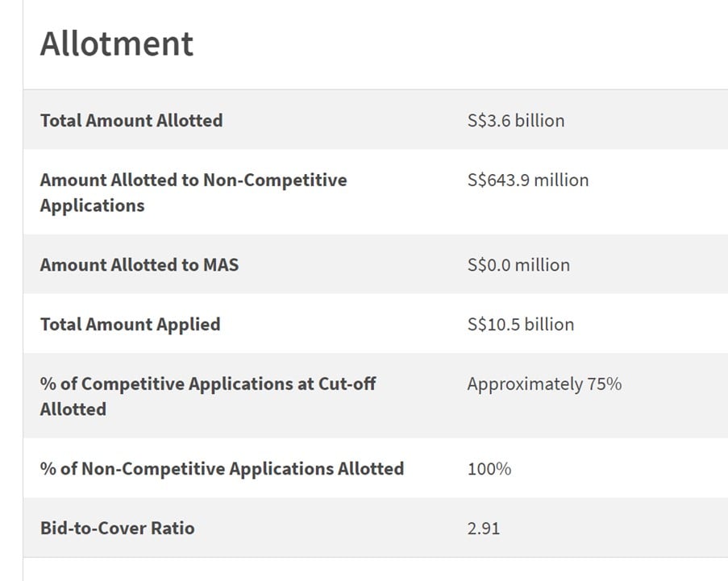
Task: Select the Amount Allotted to MAS label
Action: click(139, 264)
